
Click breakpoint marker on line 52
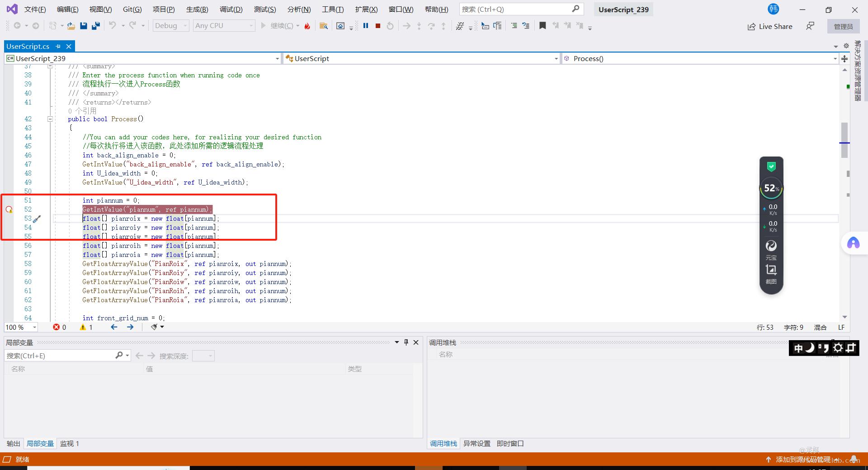click(x=9, y=209)
